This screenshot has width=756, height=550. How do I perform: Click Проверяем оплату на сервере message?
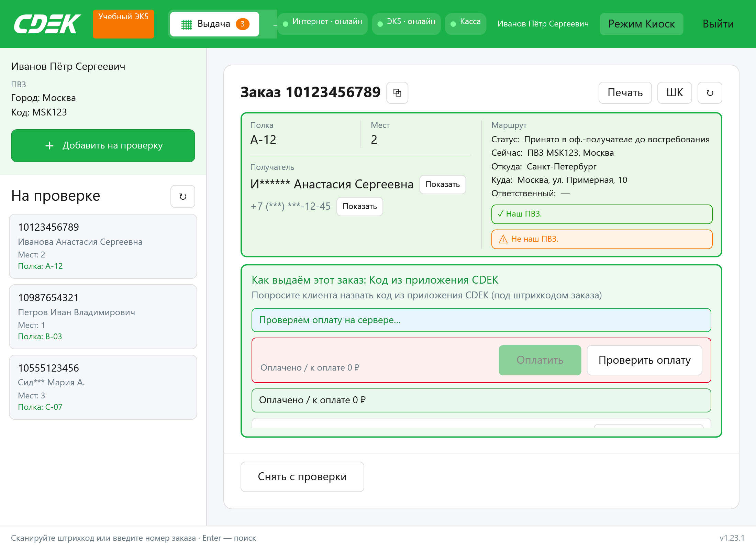[481, 320]
